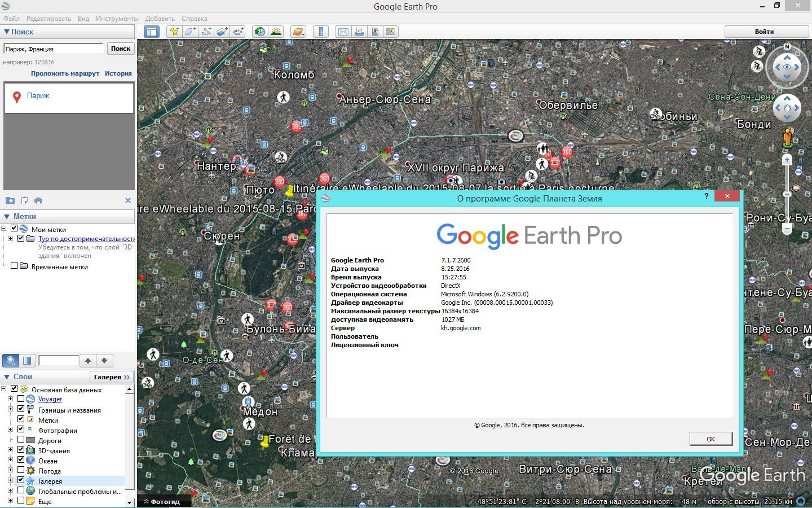
Task: Click the История link
Action: 118,73
